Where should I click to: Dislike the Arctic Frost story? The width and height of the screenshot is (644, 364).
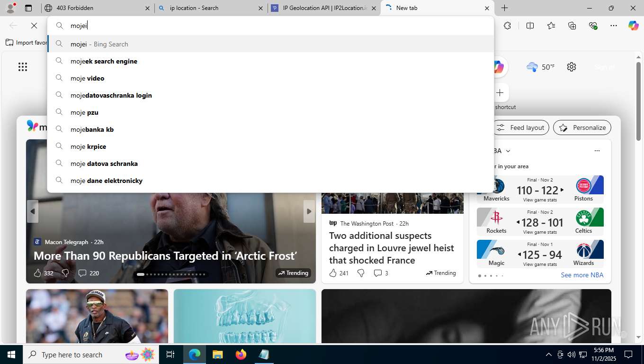65,273
